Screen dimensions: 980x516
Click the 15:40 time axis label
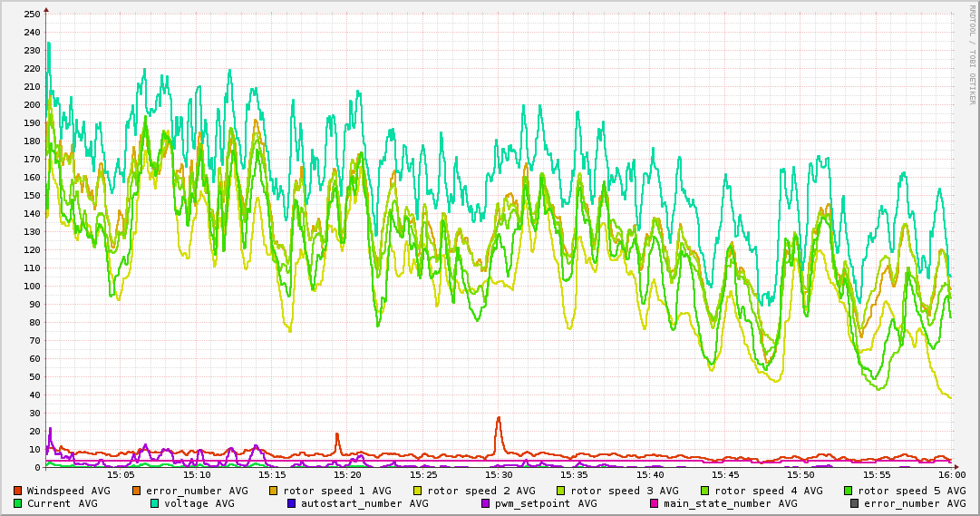click(x=650, y=475)
